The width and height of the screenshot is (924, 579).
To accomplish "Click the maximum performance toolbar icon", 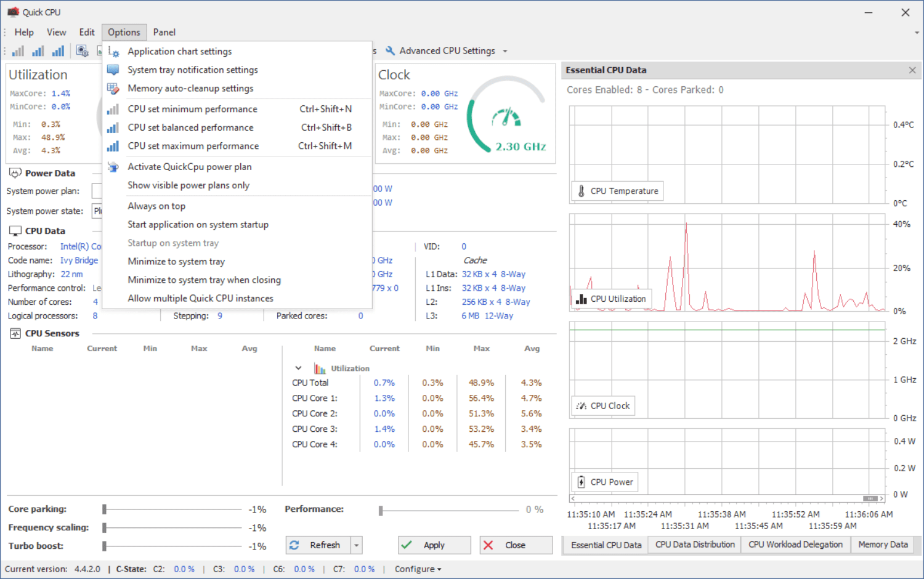I will point(58,51).
